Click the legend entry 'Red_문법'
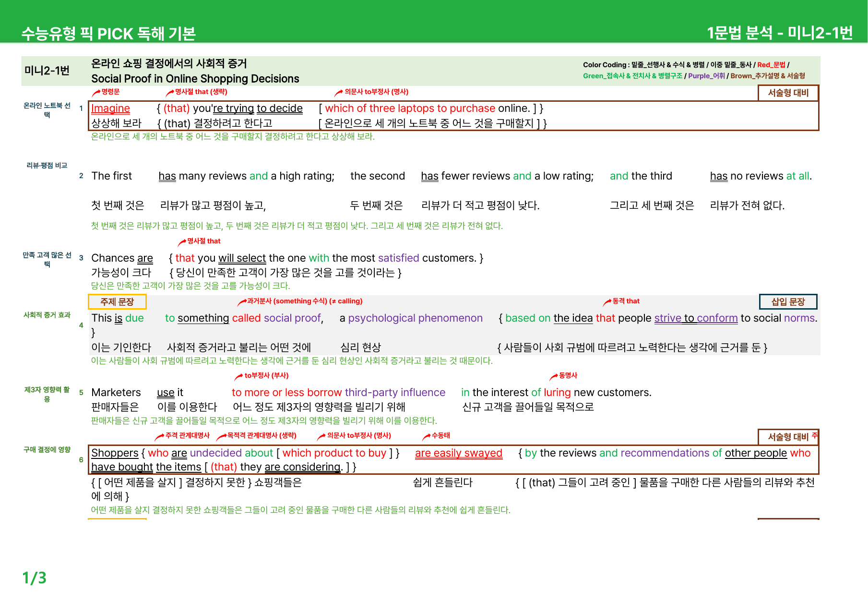 tap(771, 65)
